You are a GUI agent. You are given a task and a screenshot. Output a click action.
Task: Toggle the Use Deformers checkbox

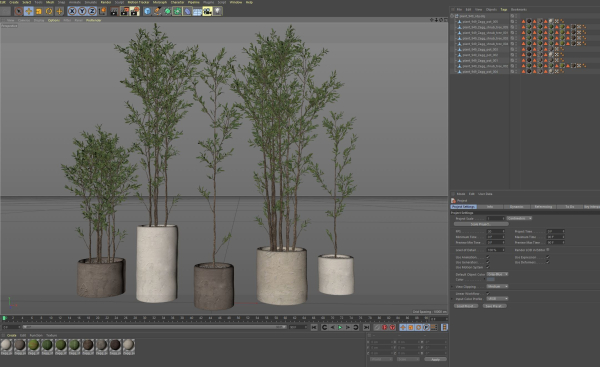(548, 262)
